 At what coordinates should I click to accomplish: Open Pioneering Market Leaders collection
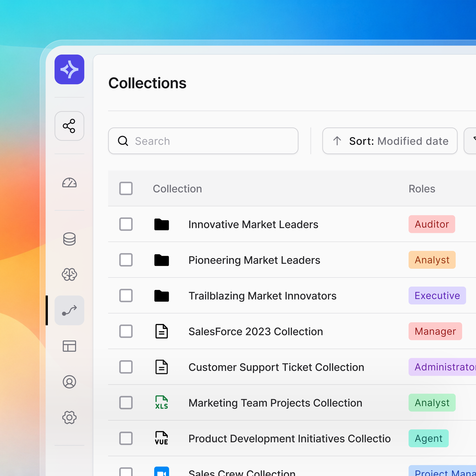click(254, 260)
